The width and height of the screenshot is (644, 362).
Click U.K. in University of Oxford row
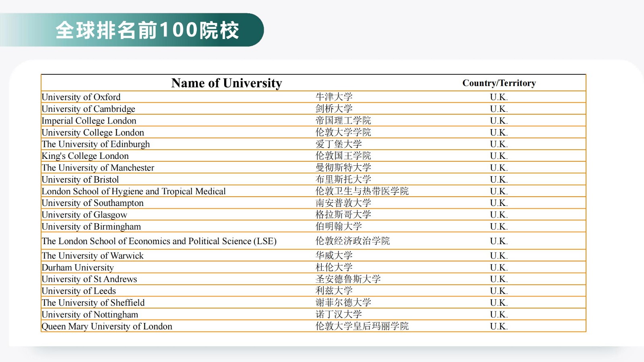point(499,97)
